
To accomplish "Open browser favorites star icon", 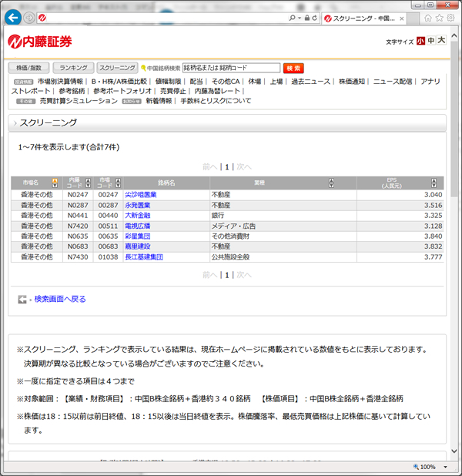I will pyautogui.click(x=440, y=18).
